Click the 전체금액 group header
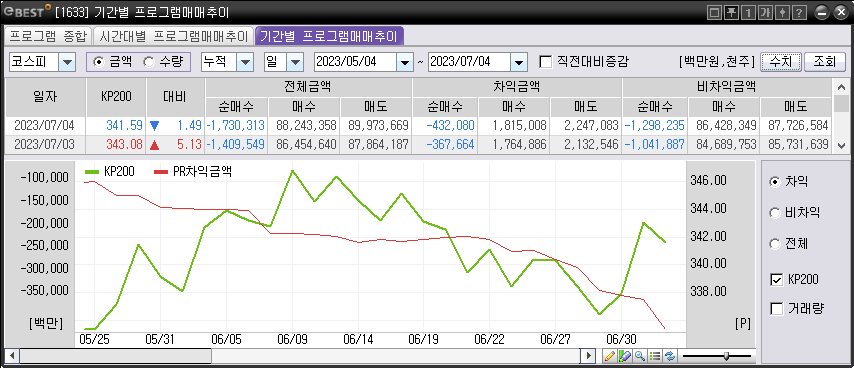The width and height of the screenshot is (854, 368). coord(308,87)
